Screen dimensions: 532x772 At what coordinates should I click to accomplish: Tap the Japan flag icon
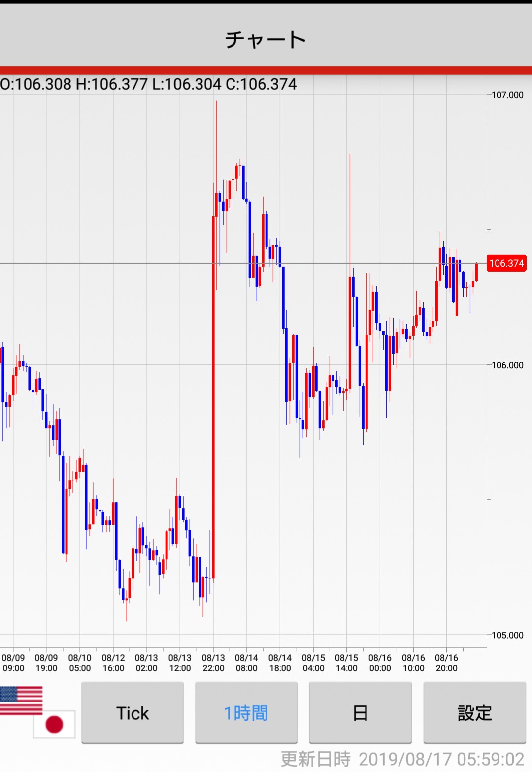54,724
